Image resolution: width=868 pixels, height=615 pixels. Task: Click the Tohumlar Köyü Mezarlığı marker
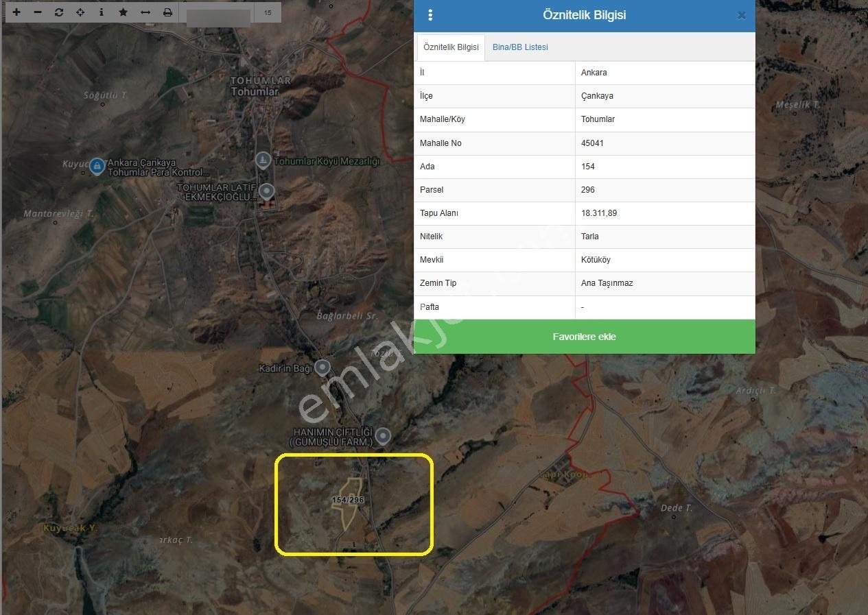coord(262,160)
